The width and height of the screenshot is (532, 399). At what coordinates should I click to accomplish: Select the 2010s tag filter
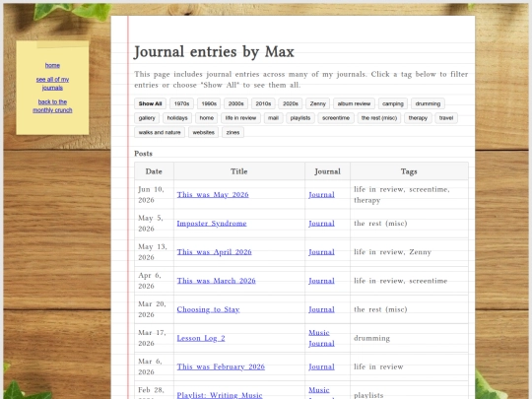tap(263, 103)
